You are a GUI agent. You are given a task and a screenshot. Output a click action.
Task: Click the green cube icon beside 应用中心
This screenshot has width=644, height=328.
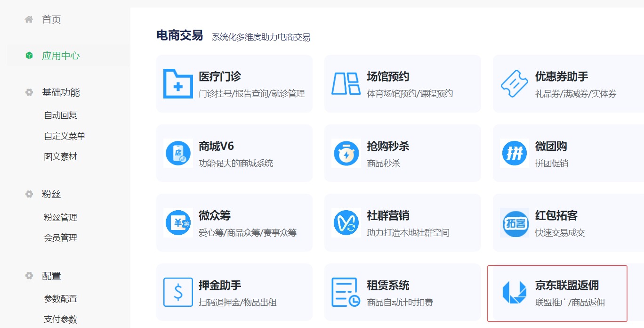(x=29, y=56)
